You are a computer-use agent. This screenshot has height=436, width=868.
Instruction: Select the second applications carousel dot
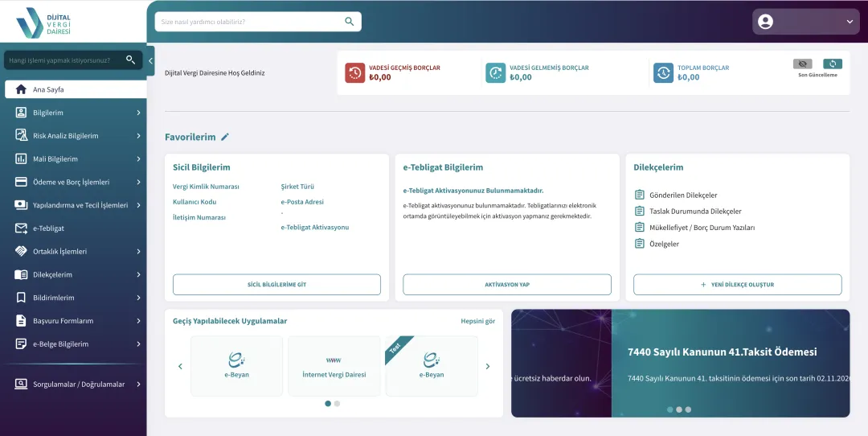pyautogui.click(x=337, y=403)
